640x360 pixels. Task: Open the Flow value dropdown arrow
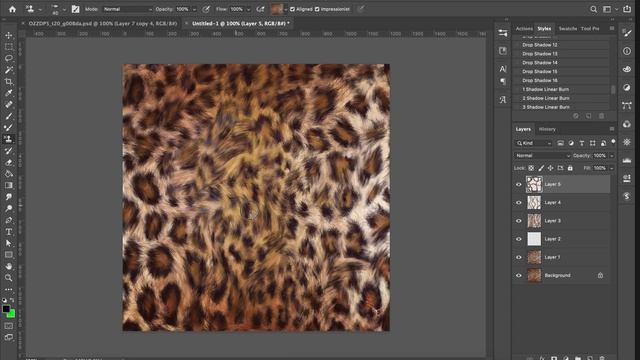click(248, 9)
